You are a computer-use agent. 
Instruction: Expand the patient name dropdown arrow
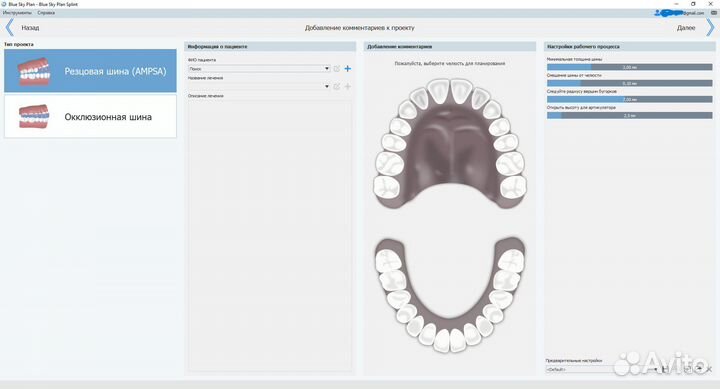327,68
